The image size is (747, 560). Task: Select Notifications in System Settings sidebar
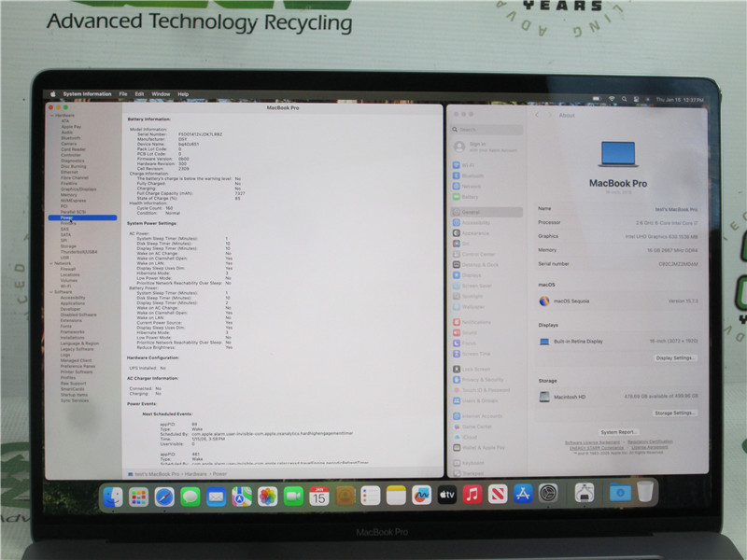(486, 322)
